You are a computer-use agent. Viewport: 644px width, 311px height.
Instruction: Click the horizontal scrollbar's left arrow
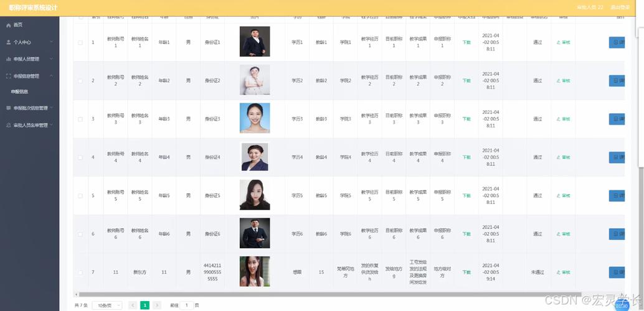pyautogui.click(x=75, y=295)
